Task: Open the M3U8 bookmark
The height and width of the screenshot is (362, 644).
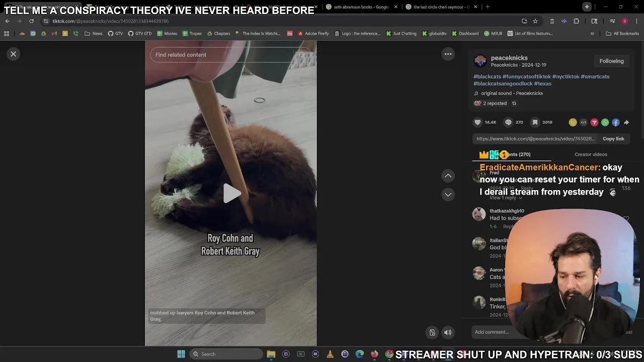Action: coord(493,34)
